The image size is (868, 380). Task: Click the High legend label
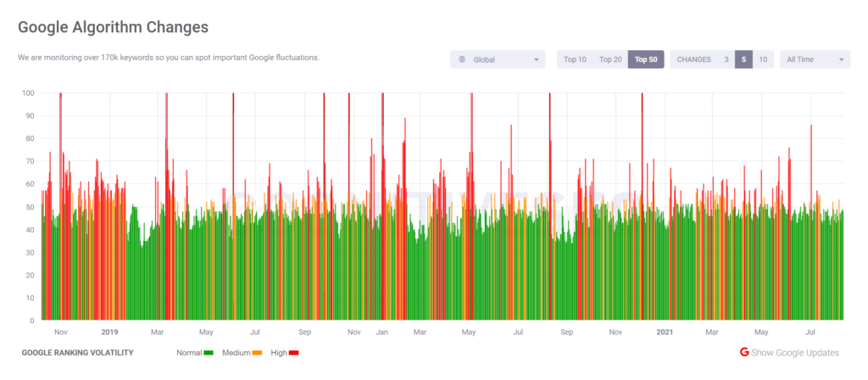[x=279, y=353]
